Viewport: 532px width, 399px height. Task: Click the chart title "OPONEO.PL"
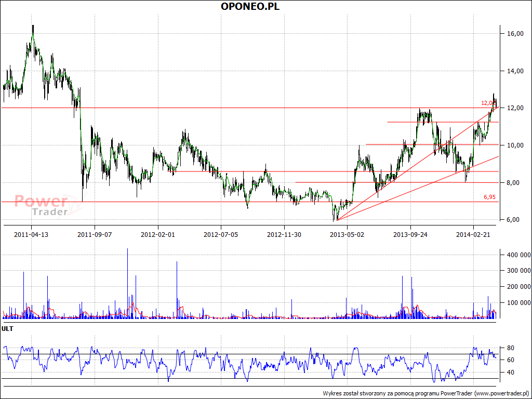point(250,6)
